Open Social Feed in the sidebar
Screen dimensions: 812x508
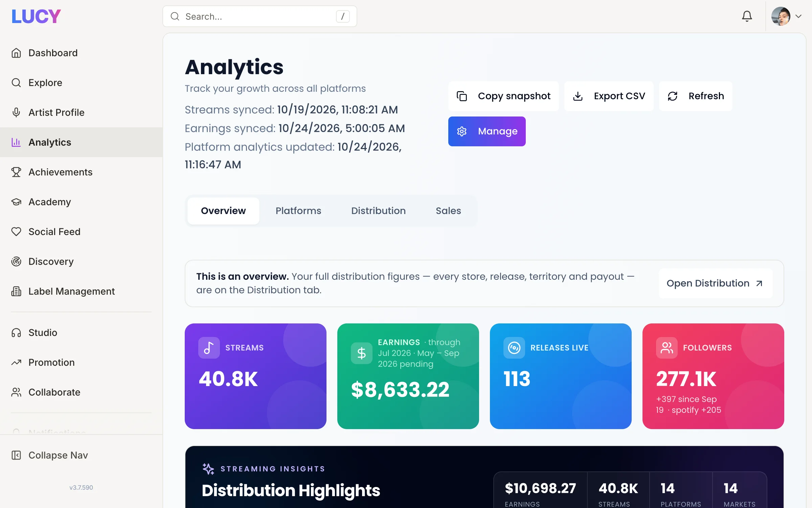click(x=81, y=232)
